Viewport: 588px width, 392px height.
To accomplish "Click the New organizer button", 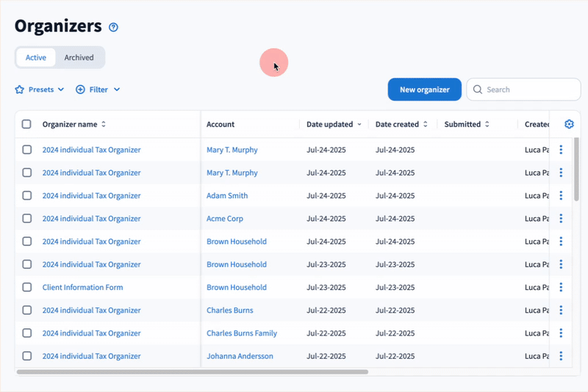I will [424, 90].
